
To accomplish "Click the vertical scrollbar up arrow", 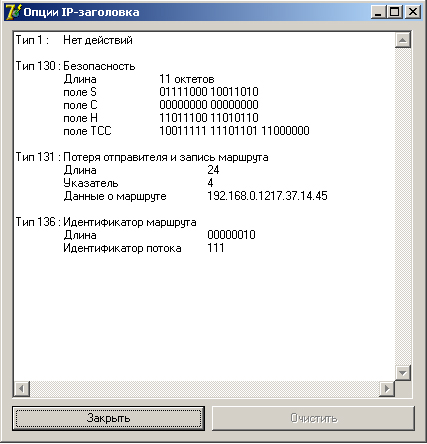I will coord(403,40).
